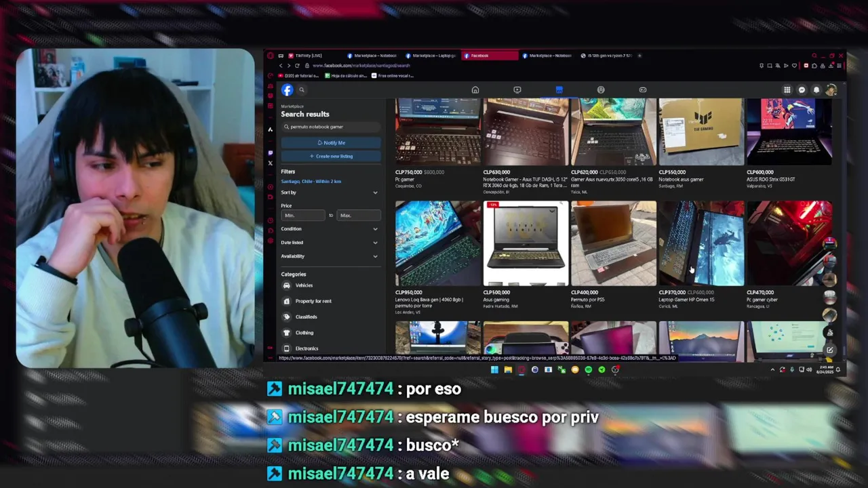
Task: Click the Clothing category icon
Action: [287, 333]
